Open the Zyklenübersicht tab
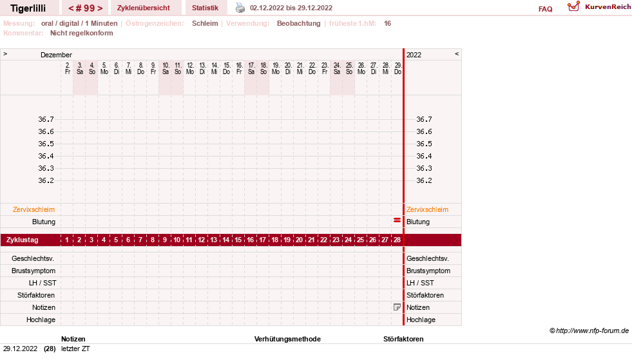 pos(144,8)
